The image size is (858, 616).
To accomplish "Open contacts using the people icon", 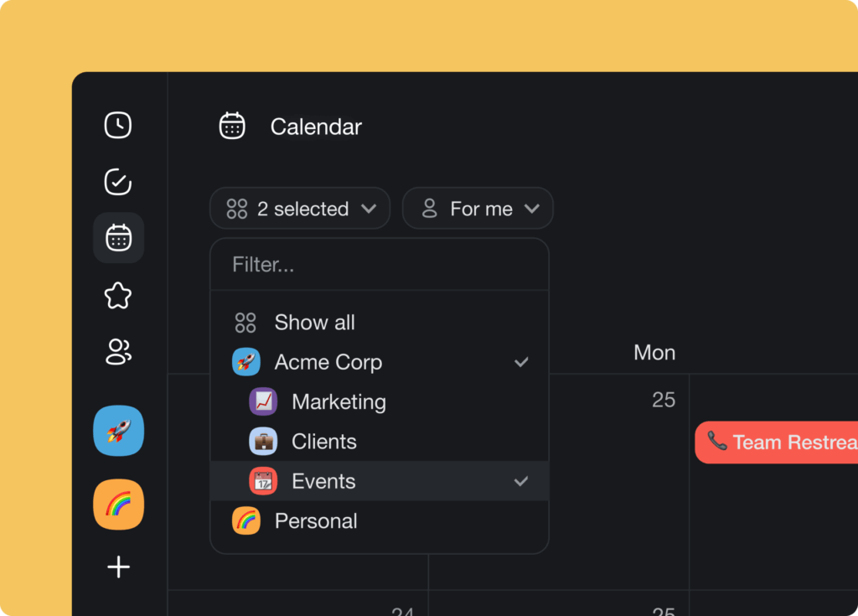I will click(x=118, y=352).
